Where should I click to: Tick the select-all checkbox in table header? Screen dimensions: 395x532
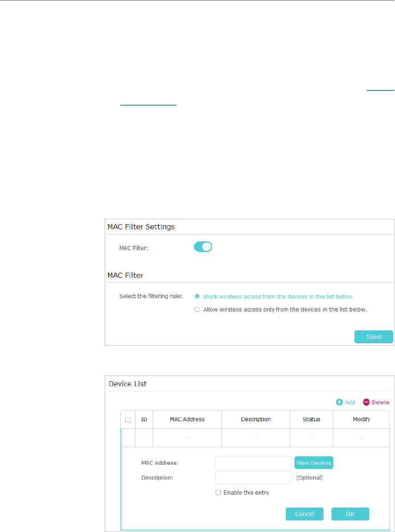128,419
